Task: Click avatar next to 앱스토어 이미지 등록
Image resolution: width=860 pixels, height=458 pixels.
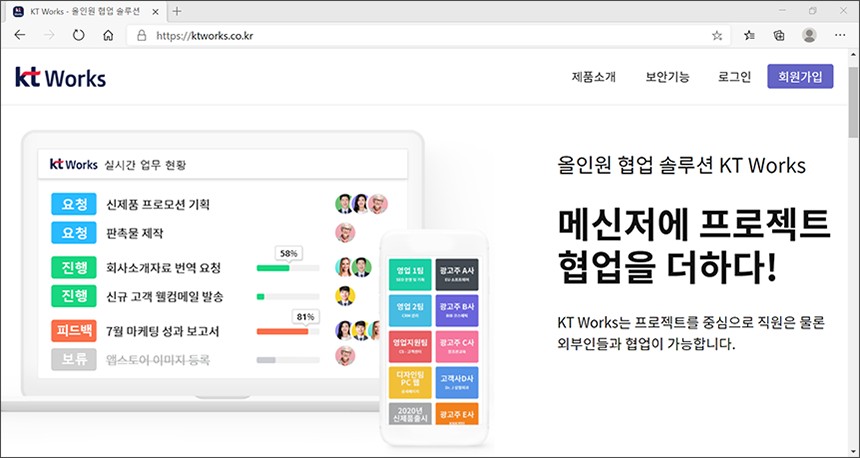Action: tap(345, 356)
